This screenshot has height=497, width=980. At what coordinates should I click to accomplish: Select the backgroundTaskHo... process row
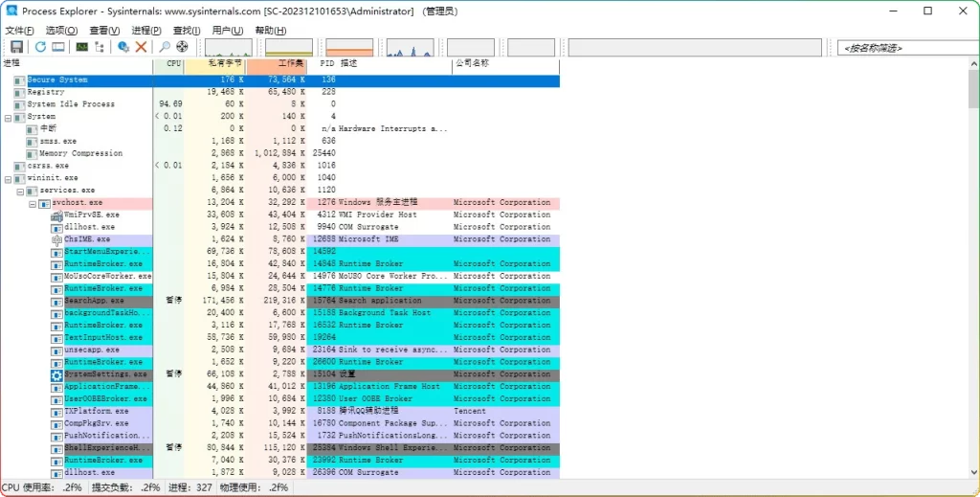[x=280, y=312]
